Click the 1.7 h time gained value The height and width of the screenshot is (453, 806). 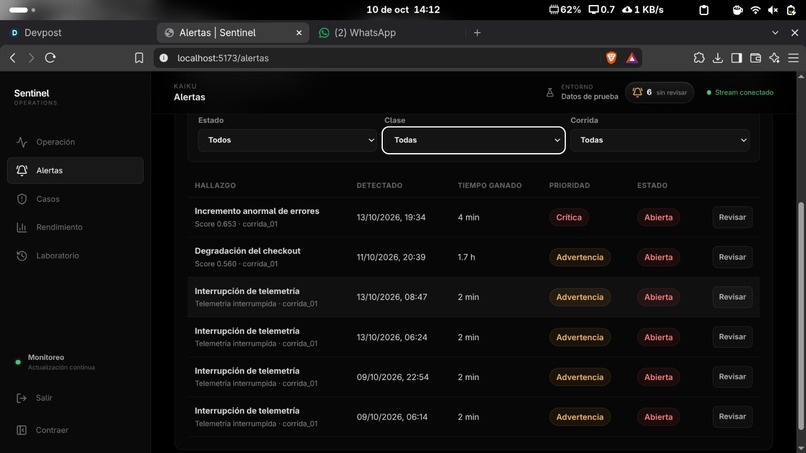click(466, 257)
